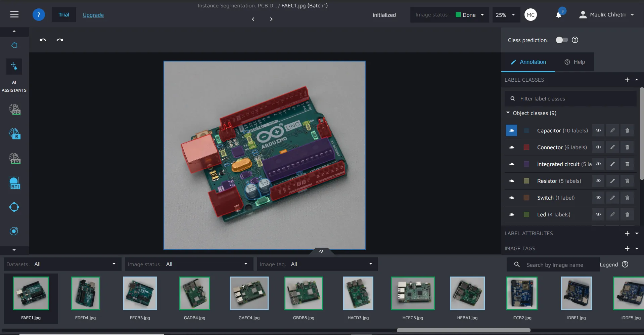Image resolution: width=644 pixels, height=335 pixels.
Task: Toggle the Class prediction switch
Action: [x=561, y=40]
